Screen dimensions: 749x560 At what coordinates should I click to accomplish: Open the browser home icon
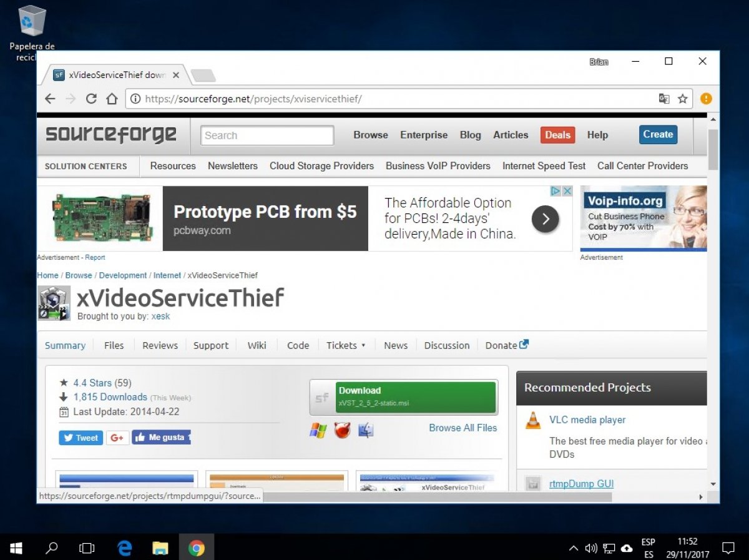click(112, 99)
